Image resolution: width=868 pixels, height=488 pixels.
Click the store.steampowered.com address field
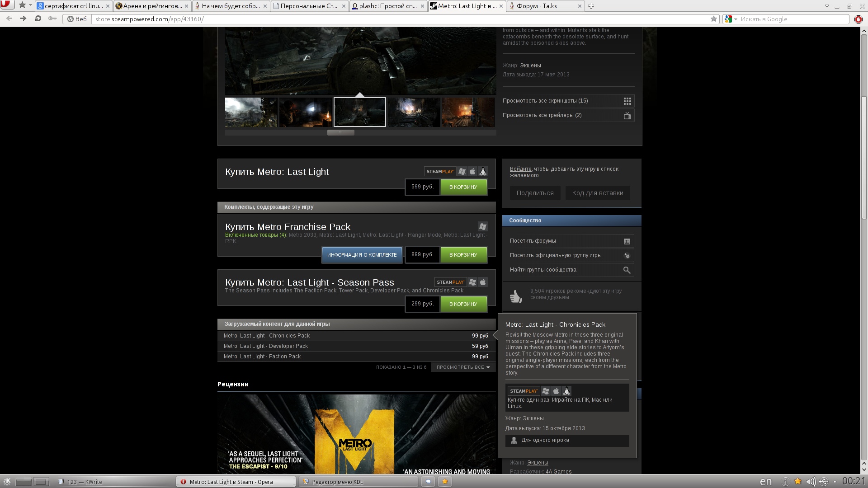401,19
